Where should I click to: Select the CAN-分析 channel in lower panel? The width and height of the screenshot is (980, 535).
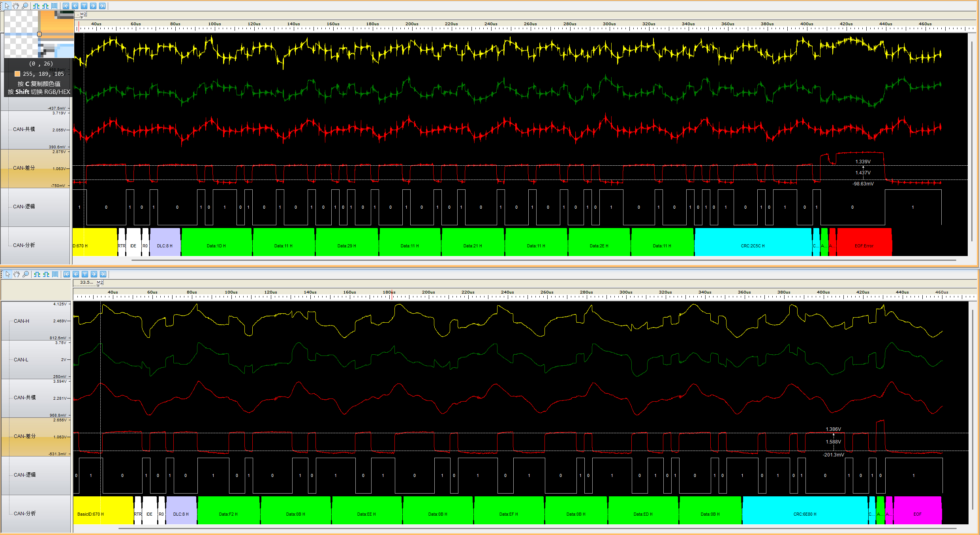tap(24, 513)
